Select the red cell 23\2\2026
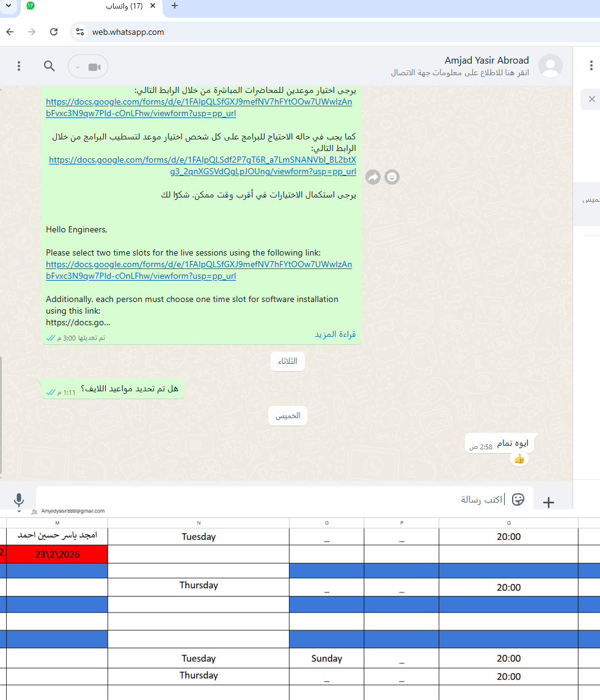The width and height of the screenshot is (600, 700). pos(57,554)
